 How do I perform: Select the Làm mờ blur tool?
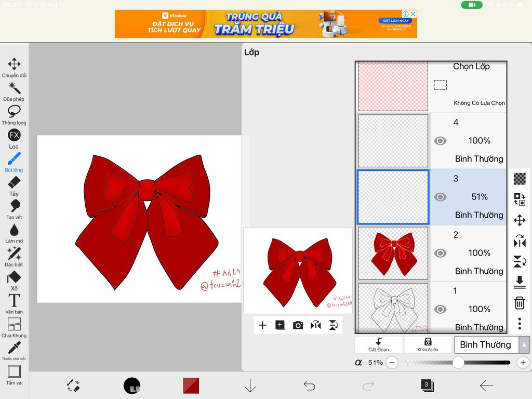point(14,233)
